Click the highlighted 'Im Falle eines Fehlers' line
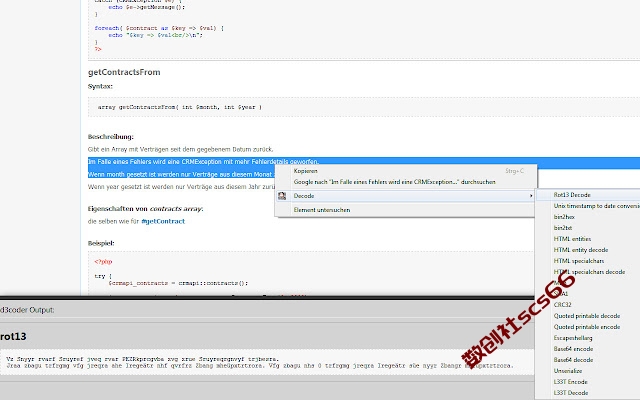 203,162
